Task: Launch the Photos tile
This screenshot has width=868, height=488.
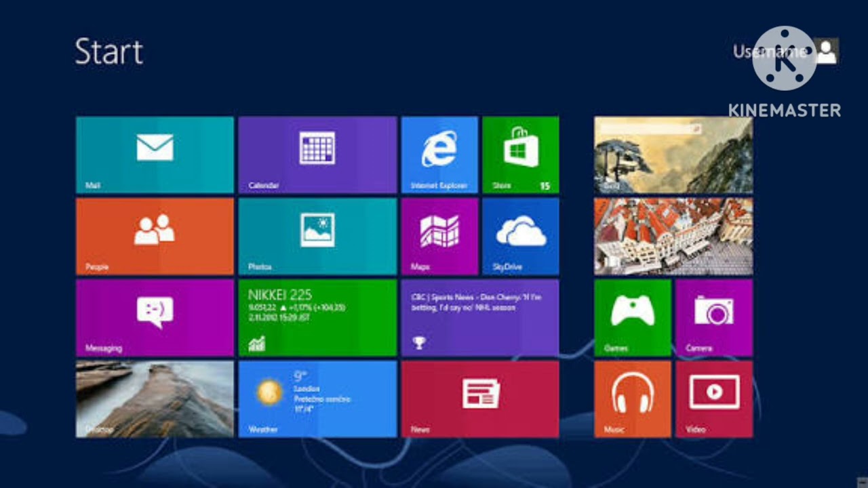Action: [x=317, y=237]
